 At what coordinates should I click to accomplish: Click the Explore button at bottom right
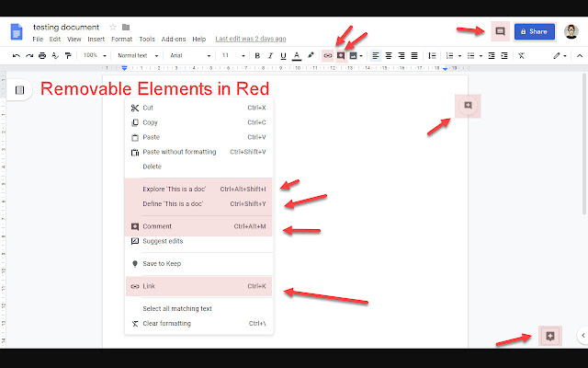pos(548,336)
